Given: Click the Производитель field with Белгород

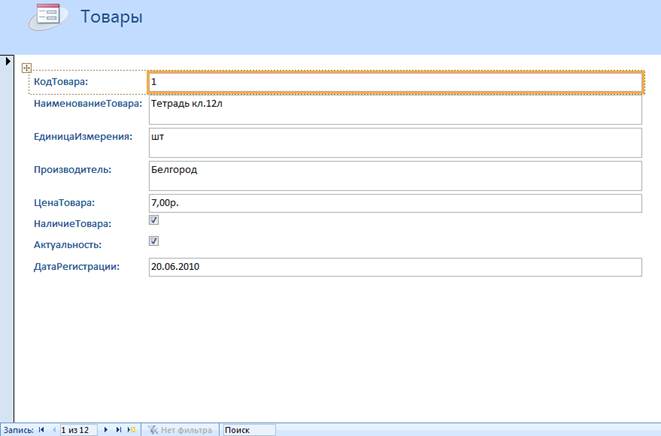Looking at the screenshot, I should [395, 176].
